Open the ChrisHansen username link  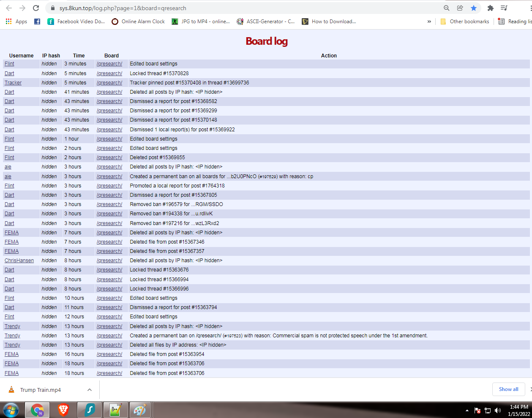[x=19, y=261]
